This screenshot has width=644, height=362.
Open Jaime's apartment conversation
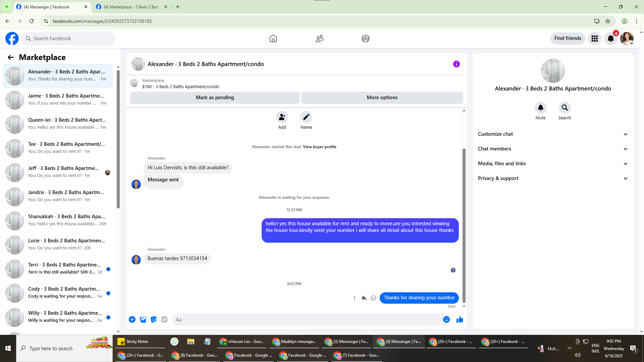(58, 100)
